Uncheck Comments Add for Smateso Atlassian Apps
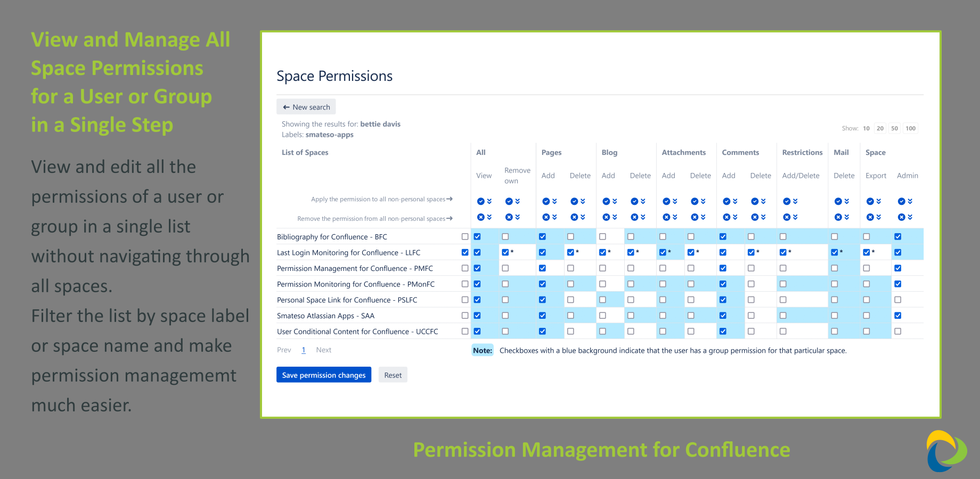 click(723, 316)
